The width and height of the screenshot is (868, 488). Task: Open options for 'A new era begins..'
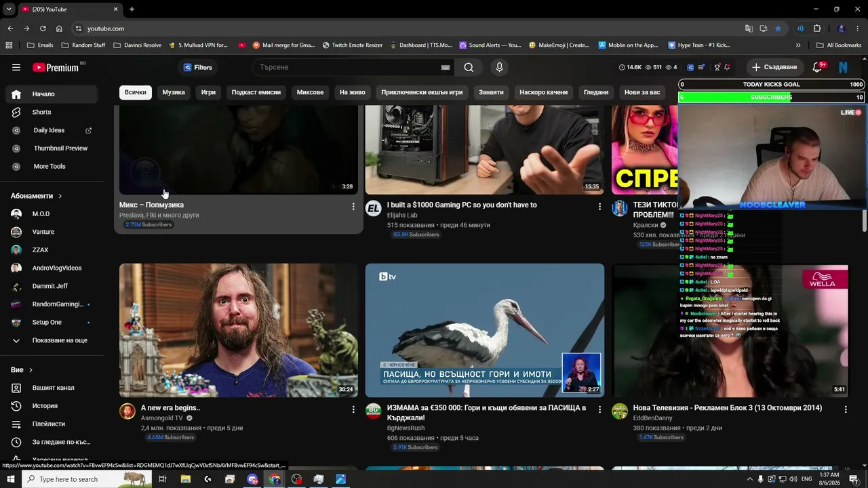(353, 409)
